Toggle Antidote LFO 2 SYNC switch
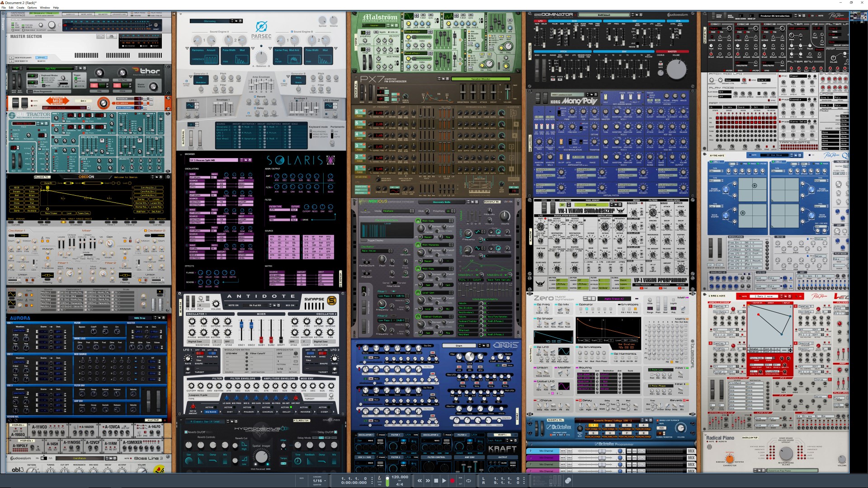Image resolution: width=868 pixels, height=488 pixels. point(322,353)
